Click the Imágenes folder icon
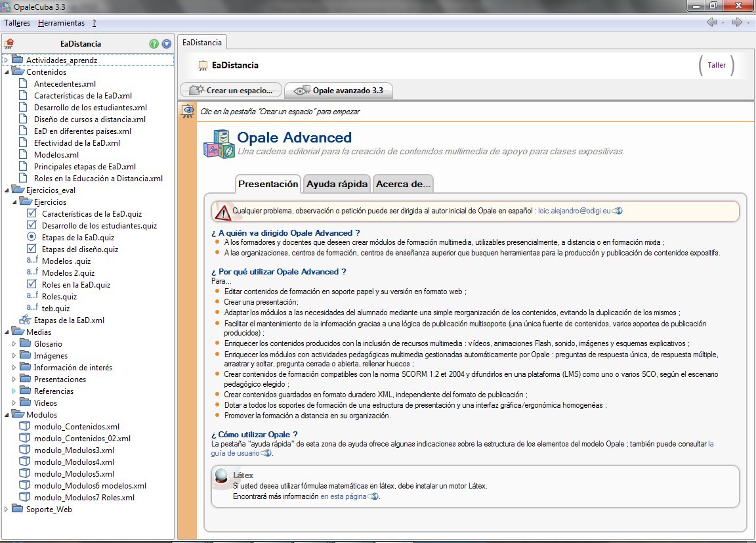Screen dimensions: 756x543 [x=26, y=355]
